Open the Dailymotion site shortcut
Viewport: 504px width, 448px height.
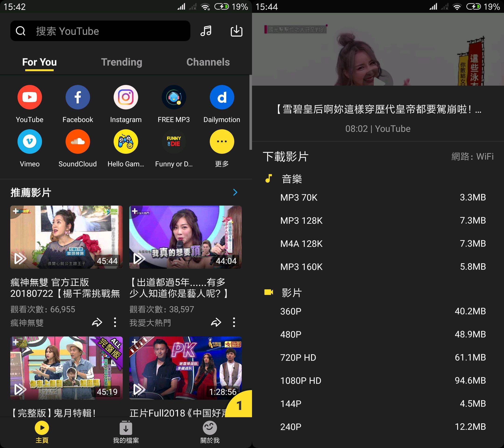(222, 97)
